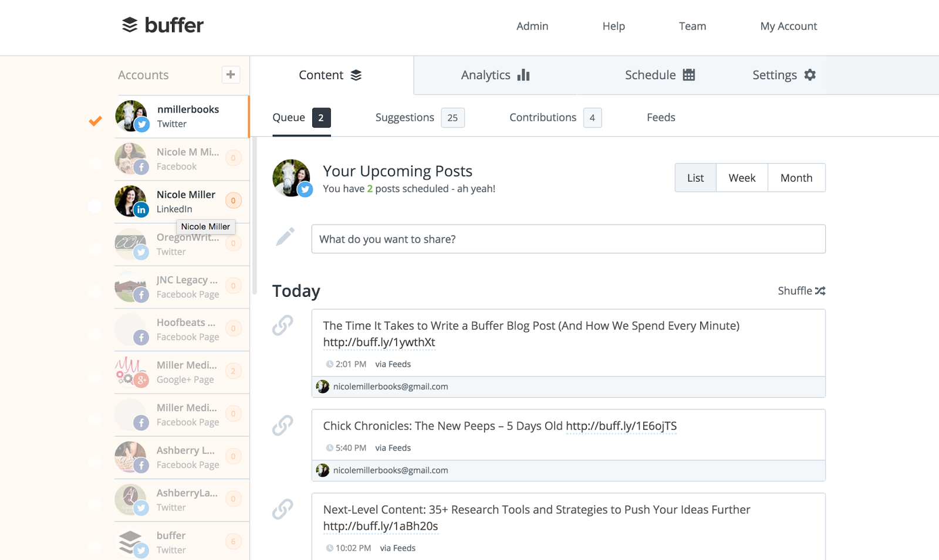This screenshot has height=560, width=939.
Task: Click the queue count badge on buffer Twitter
Action: coord(233,542)
